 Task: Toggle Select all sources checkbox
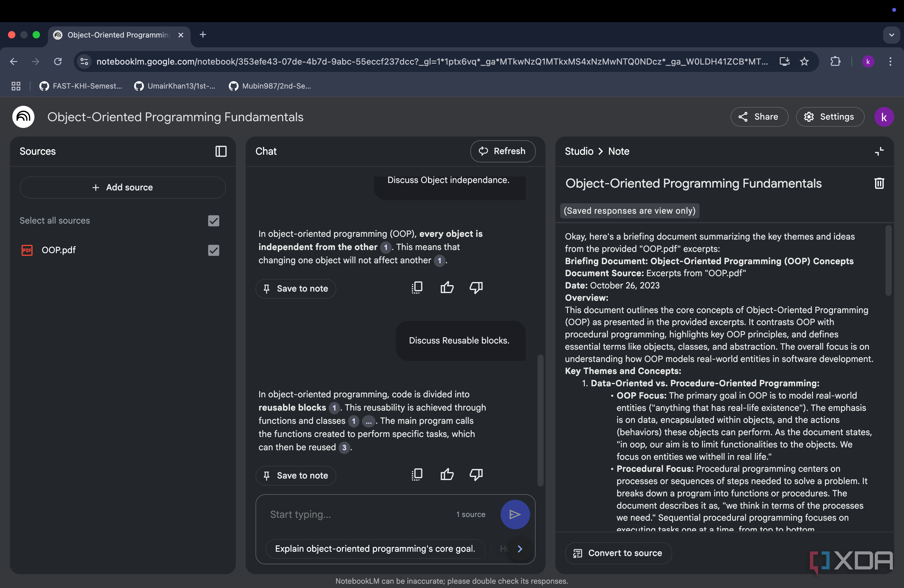pos(213,221)
